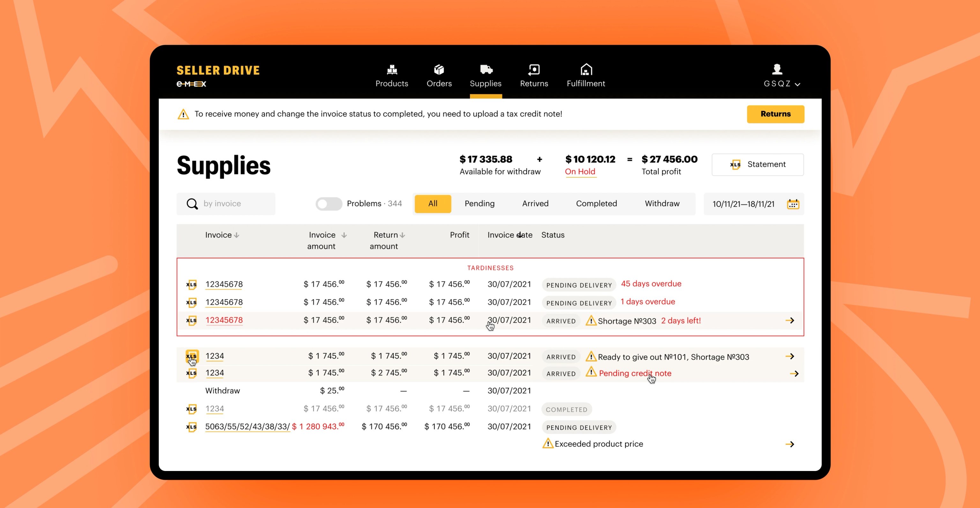Select the Supplies truck icon
Viewport: 980px width, 508px height.
click(x=486, y=69)
